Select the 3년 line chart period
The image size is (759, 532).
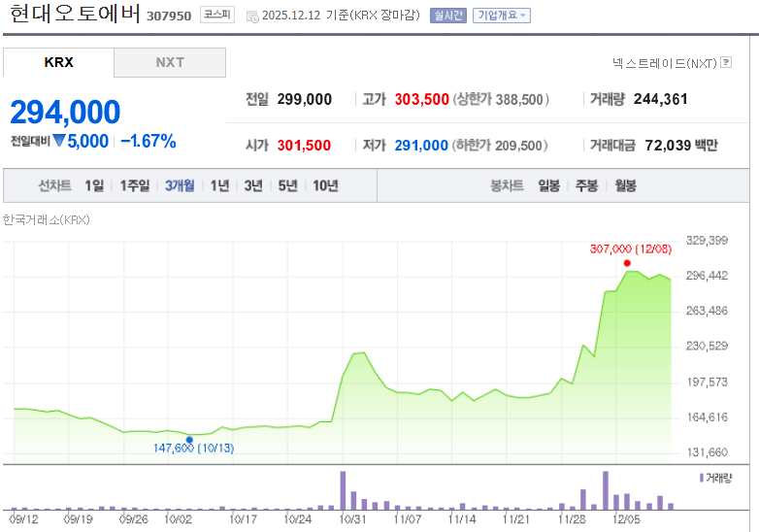[x=253, y=185]
